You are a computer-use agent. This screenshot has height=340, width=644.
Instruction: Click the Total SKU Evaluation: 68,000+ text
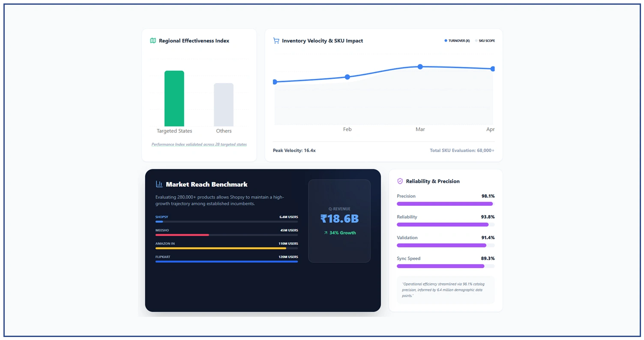pos(462,150)
